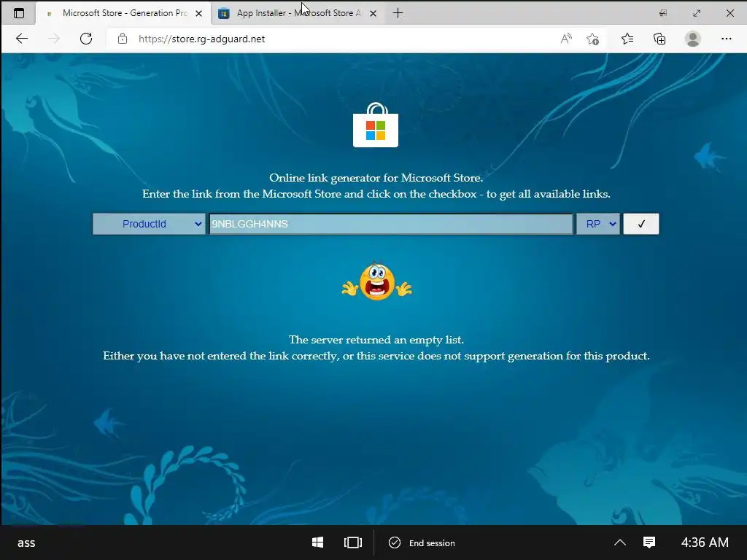
Task: Open the notification center icon
Action: pyautogui.click(x=649, y=542)
